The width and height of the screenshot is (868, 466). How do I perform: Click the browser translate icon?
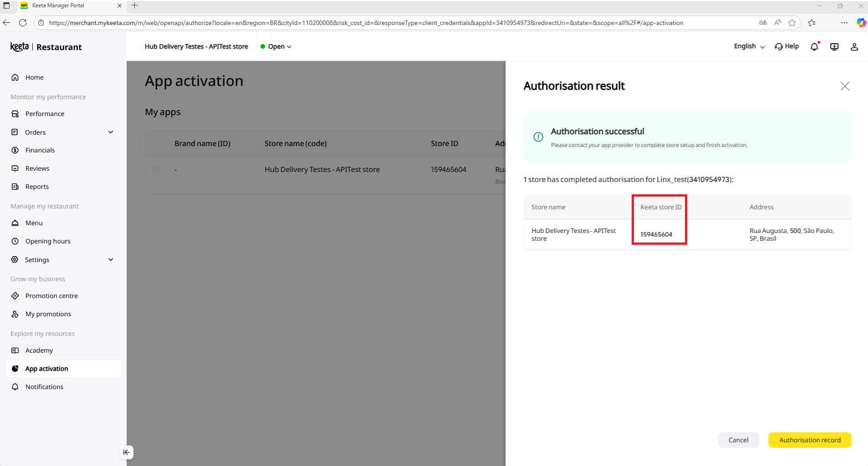(763, 23)
